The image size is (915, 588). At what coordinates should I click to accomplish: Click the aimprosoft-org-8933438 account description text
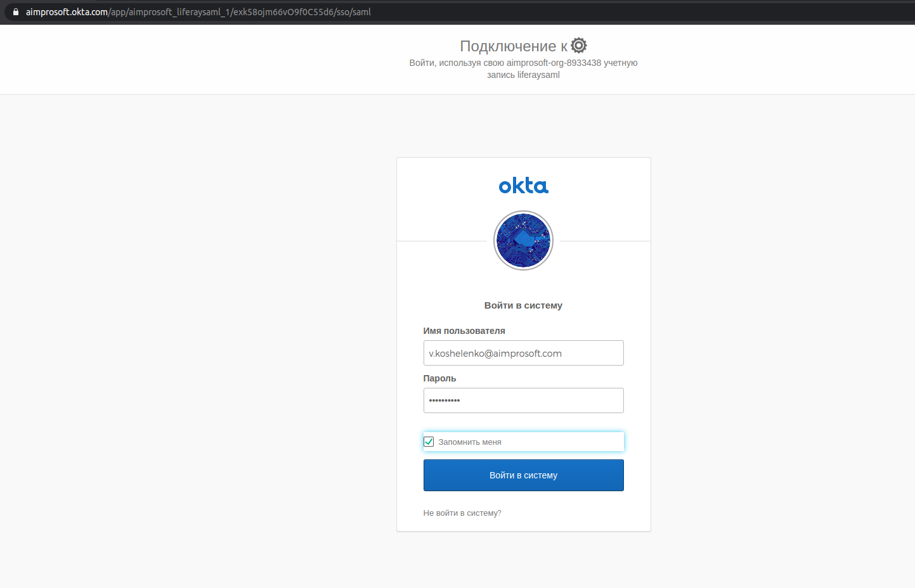pos(523,68)
